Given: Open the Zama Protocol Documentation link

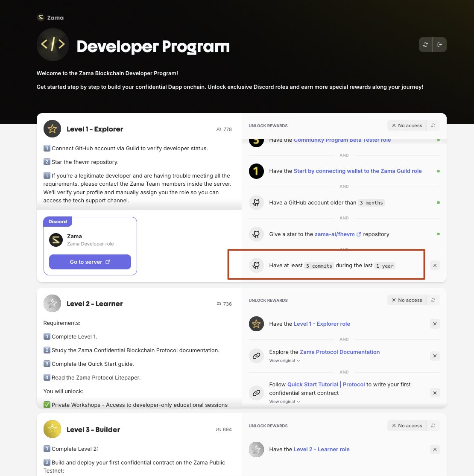Looking at the screenshot, I should 339,352.
